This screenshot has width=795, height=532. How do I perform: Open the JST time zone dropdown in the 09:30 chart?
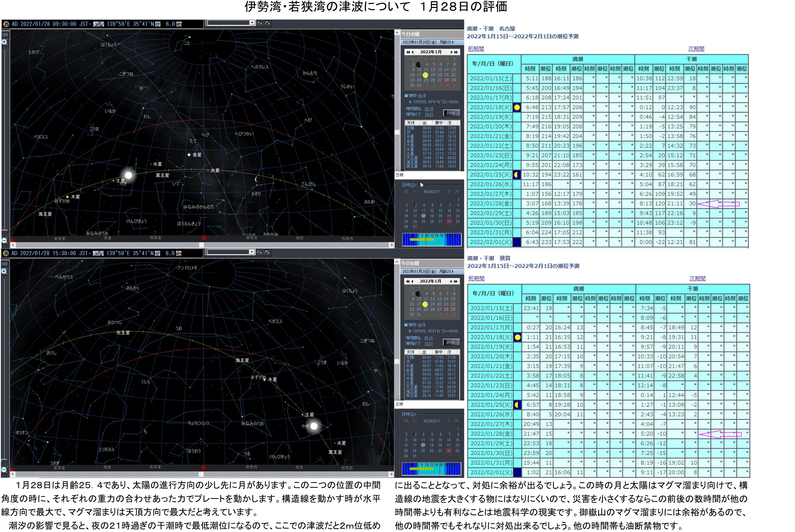tap(90, 24)
